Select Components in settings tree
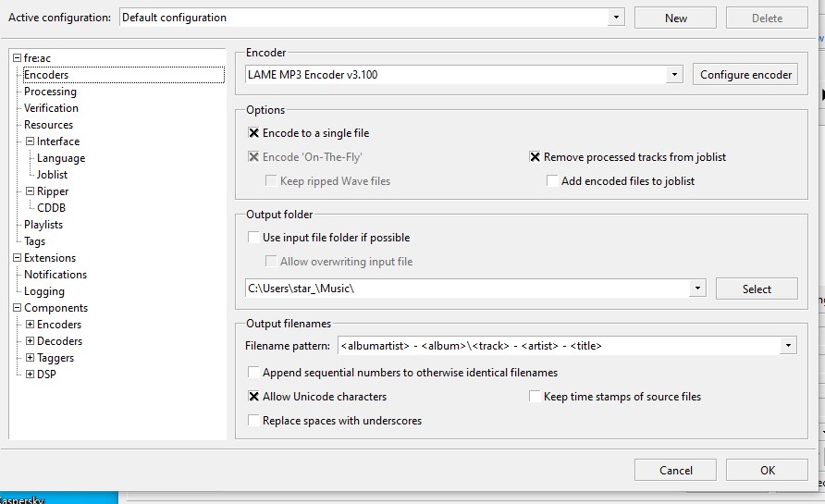Screen dimensions: 825x504 point(55,308)
